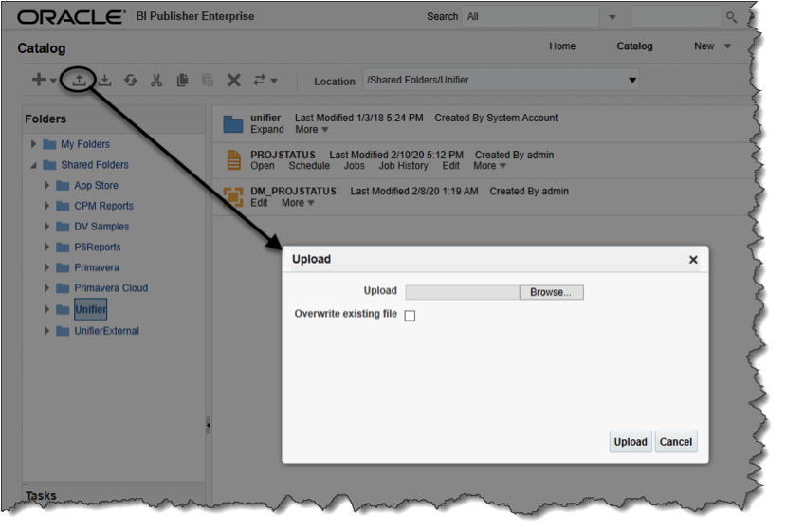Open More menu for PROJSTATUS report
Screen dimensions: 786x532
pyautogui.click(x=490, y=166)
